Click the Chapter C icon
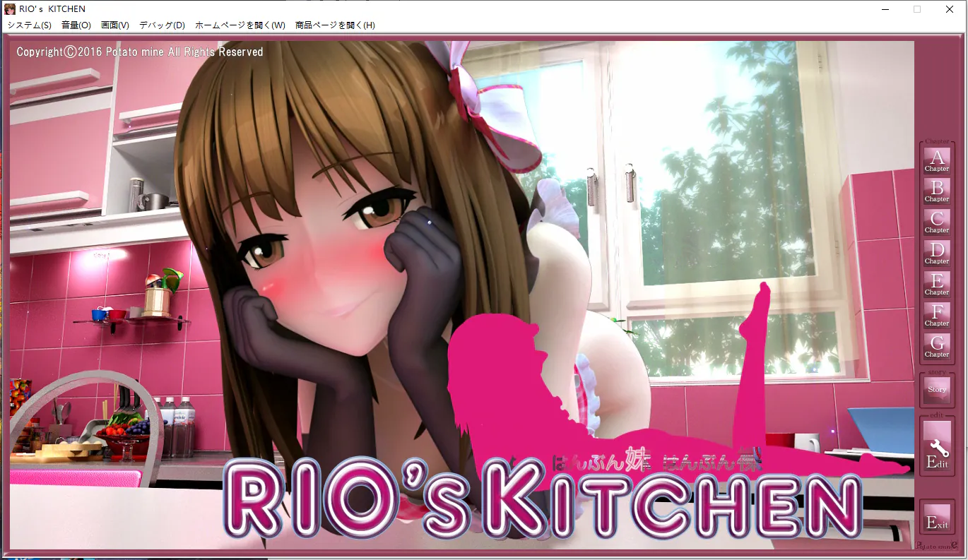Viewport: 968px width, 560px height. [x=937, y=222]
